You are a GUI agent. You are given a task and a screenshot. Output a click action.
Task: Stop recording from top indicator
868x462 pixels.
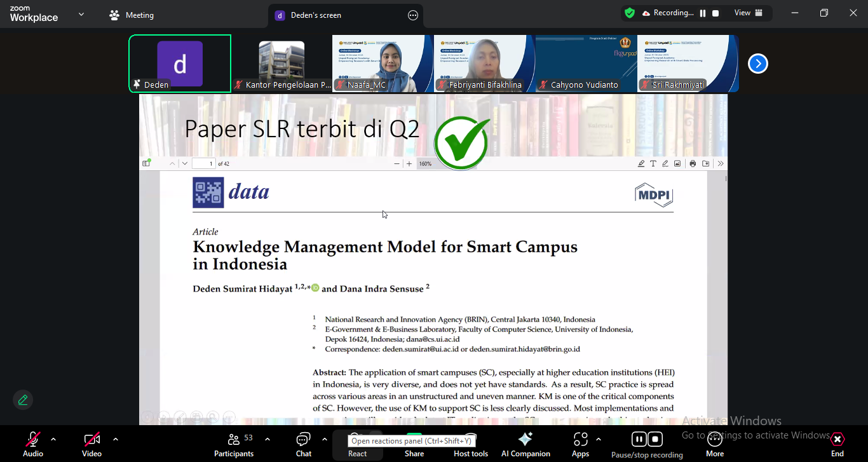(715, 13)
